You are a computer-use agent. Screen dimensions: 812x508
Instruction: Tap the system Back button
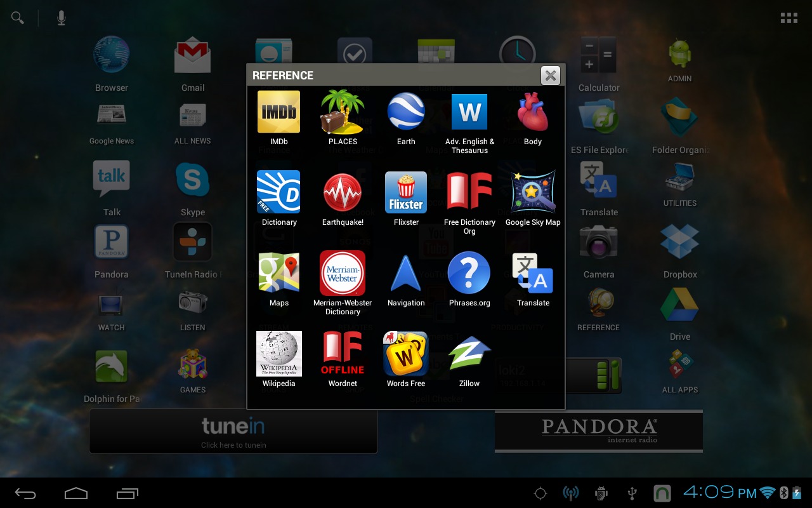click(x=26, y=493)
